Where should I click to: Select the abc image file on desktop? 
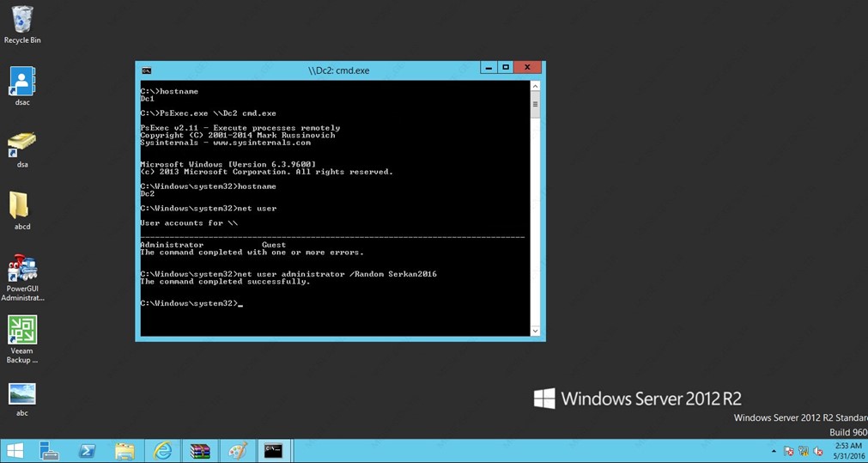pos(22,399)
